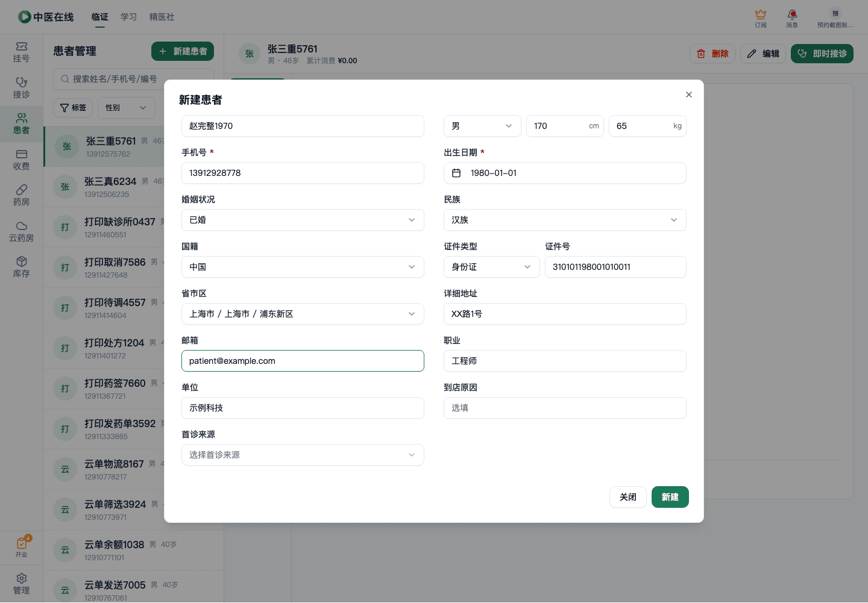Viewport: 868px width, 603px height.
Task: Switch to the 临证 top tab
Action: click(x=100, y=17)
